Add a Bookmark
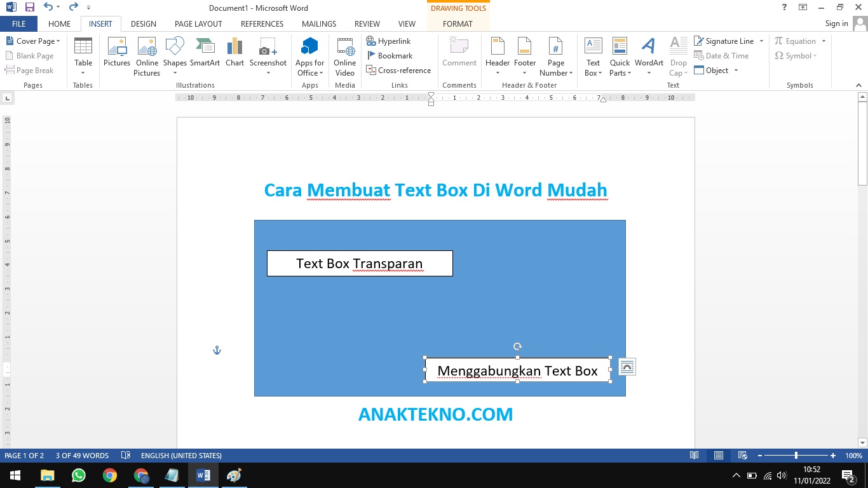This screenshot has height=488, width=868. tap(390, 56)
